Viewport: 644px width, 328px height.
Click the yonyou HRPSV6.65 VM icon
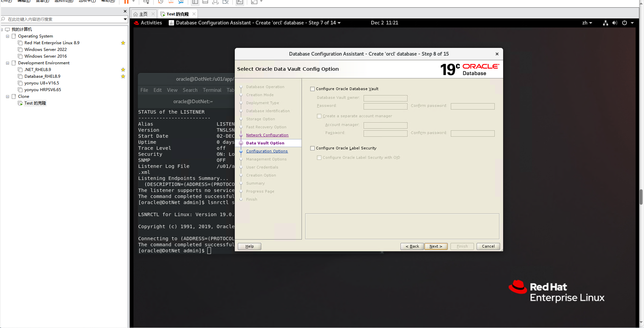[20, 90]
